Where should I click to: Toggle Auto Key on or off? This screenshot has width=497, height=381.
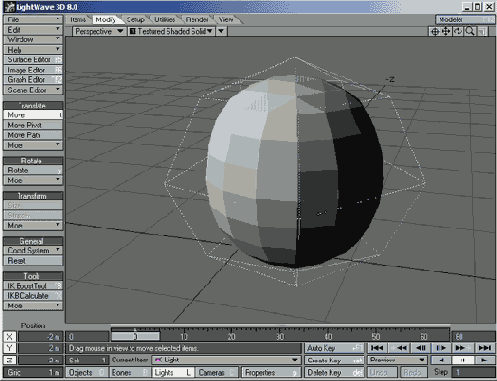[334, 348]
